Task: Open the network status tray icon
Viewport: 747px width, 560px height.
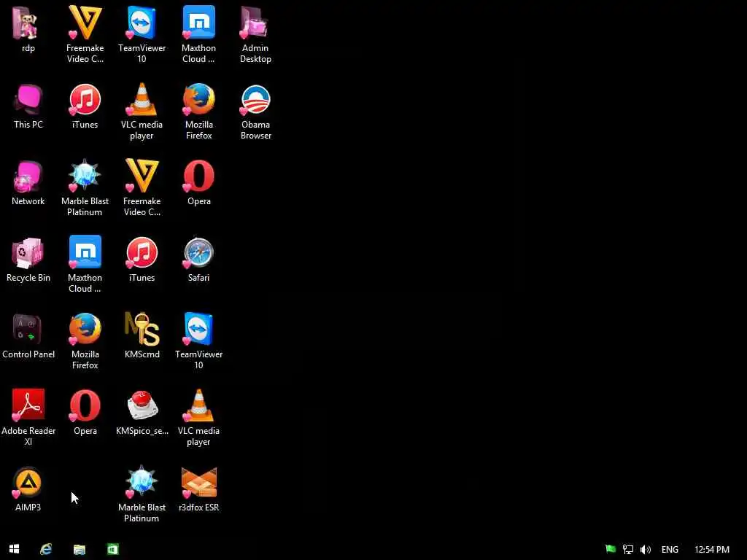Action: tap(628, 550)
